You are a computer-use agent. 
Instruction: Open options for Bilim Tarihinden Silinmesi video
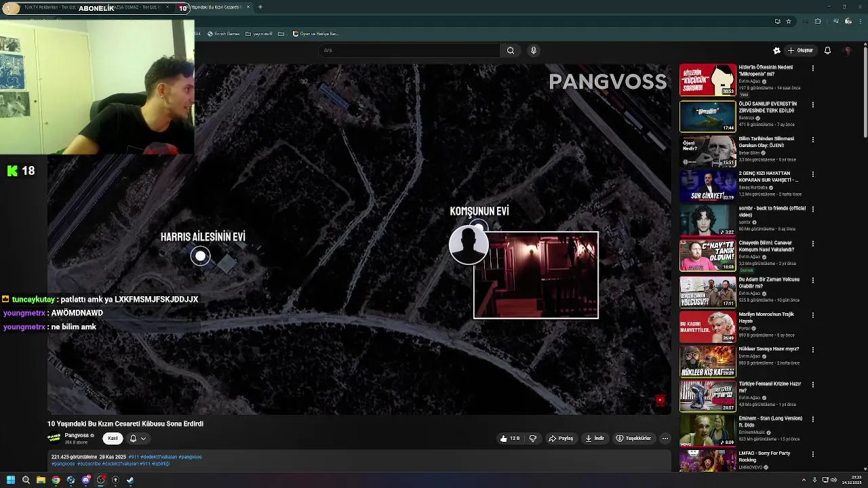812,140
